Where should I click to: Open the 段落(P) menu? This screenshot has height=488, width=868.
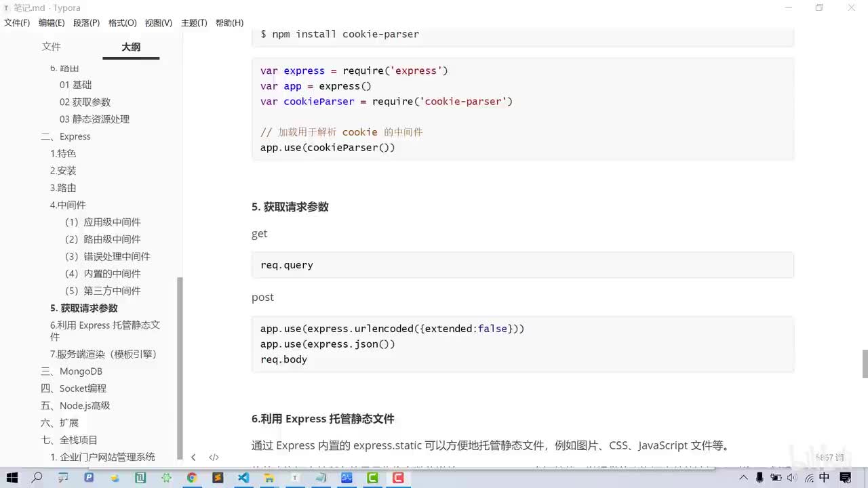86,23
